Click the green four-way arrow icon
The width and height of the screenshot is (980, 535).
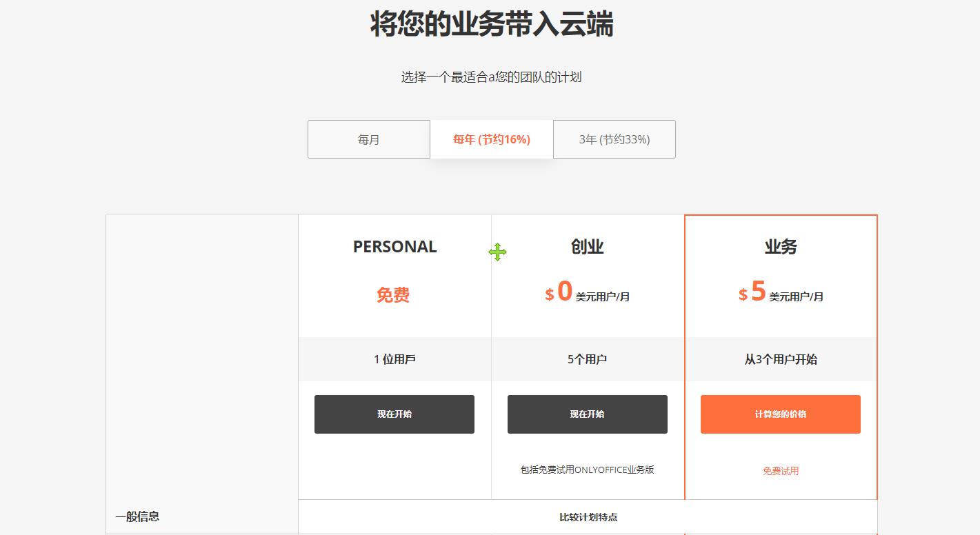coord(498,252)
